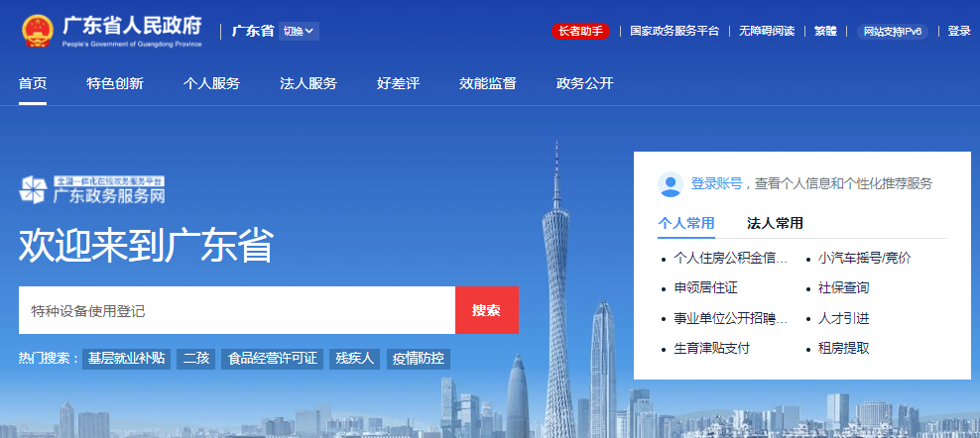Click the 网站支持IPv6 badge
Screen dimensions: 980x438
click(892, 32)
